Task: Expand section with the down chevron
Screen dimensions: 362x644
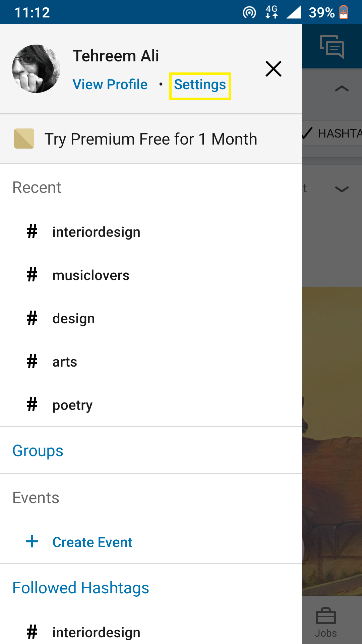Action: 342,189
